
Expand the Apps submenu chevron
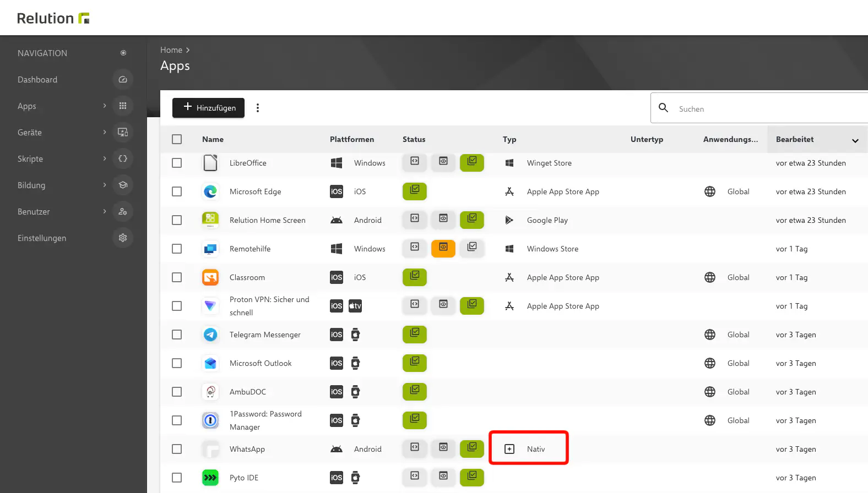tap(105, 106)
